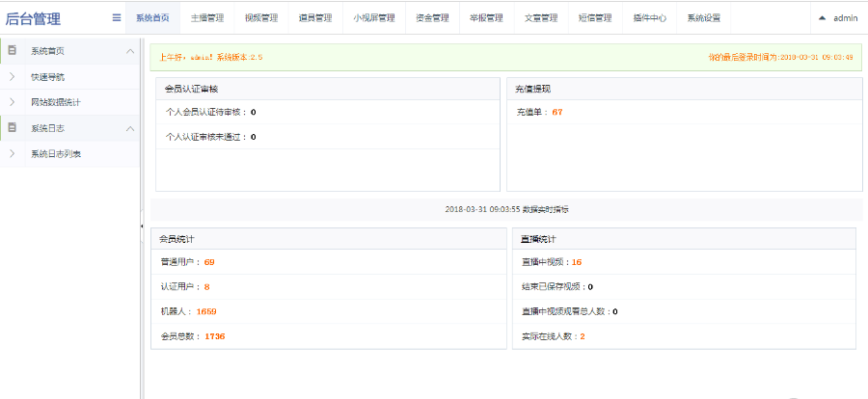Go to the 系统设置 tab
The width and height of the screenshot is (868, 399).
(x=704, y=17)
